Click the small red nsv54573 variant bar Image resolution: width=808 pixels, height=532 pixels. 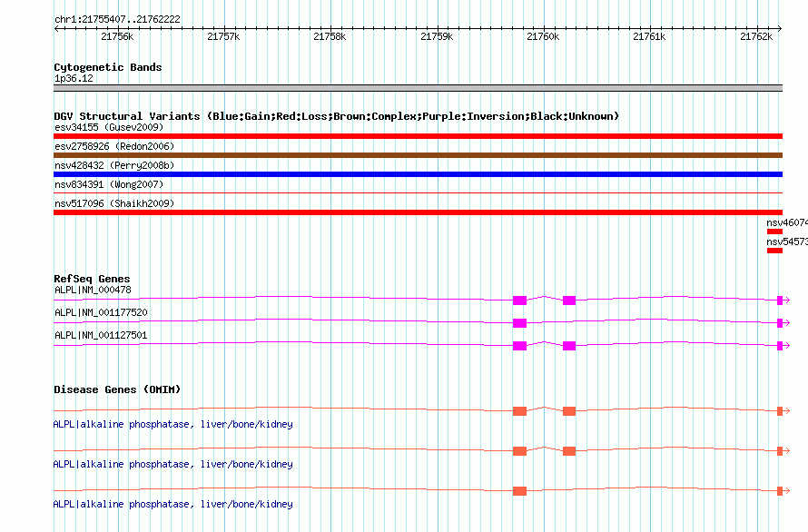[x=774, y=251]
